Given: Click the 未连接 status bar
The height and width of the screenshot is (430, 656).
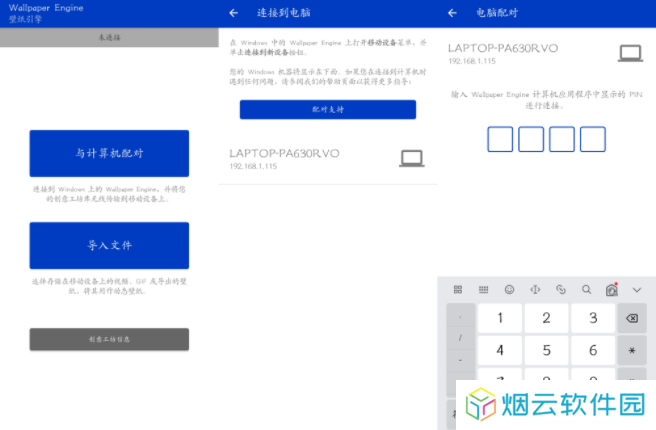Looking at the screenshot, I should (109, 37).
